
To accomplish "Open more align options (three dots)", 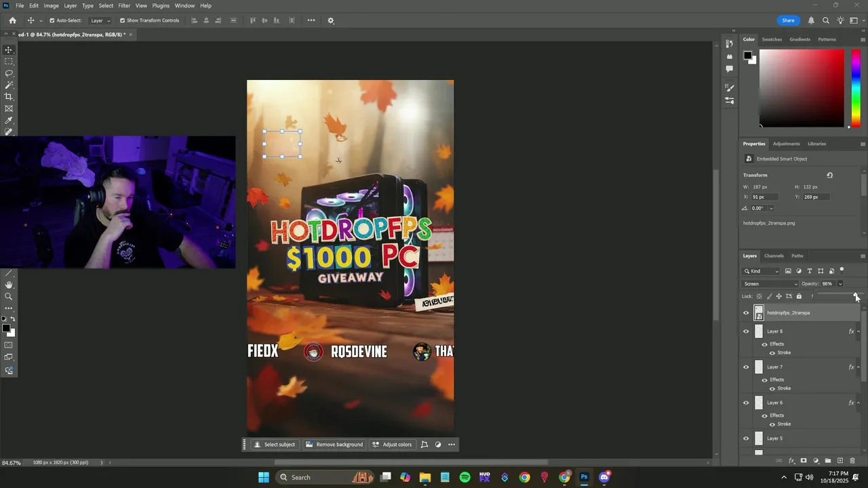I will (x=311, y=20).
